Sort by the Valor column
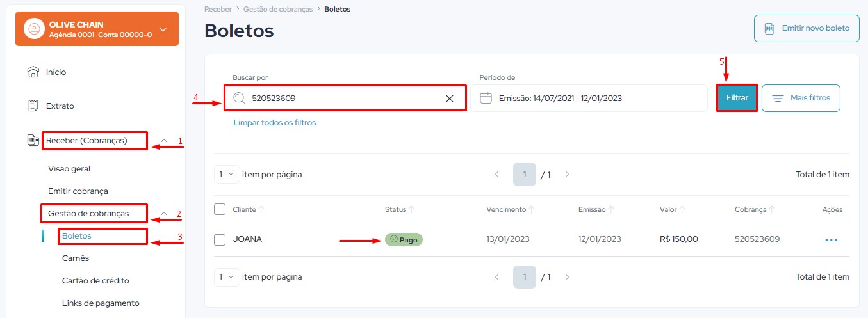Screen dimensions: 868x318 pos(673,209)
